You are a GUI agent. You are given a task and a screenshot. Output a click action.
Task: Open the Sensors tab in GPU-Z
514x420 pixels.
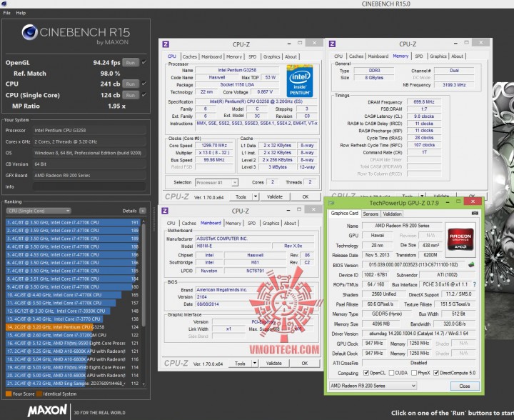point(371,214)
